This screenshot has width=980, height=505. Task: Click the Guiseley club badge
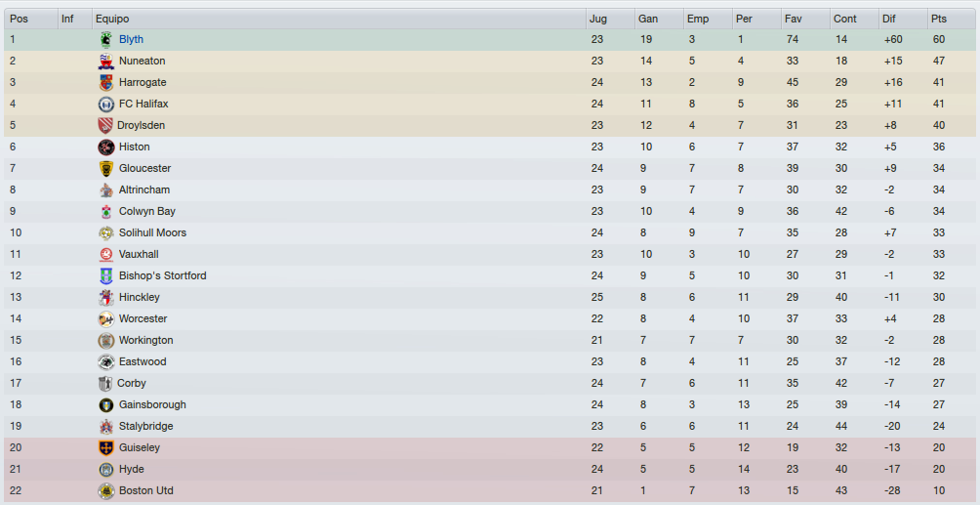pos(105,448)
